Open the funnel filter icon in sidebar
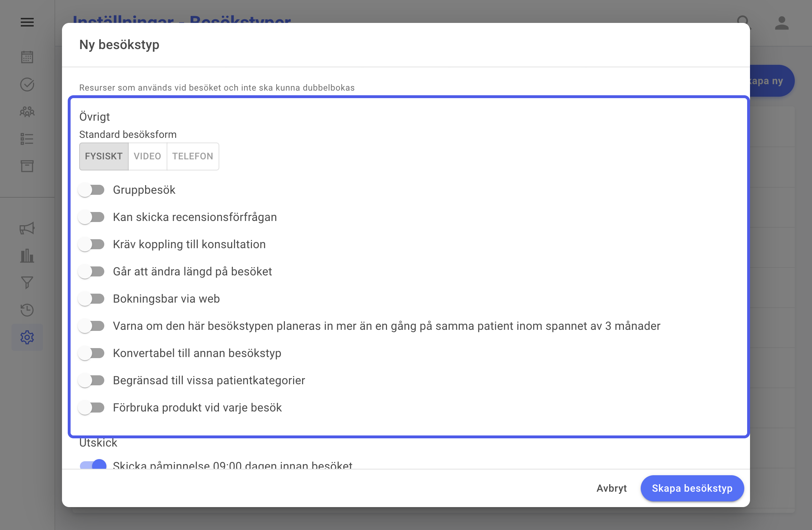Screen dimensions: 812x530 (x=27, y=283)
